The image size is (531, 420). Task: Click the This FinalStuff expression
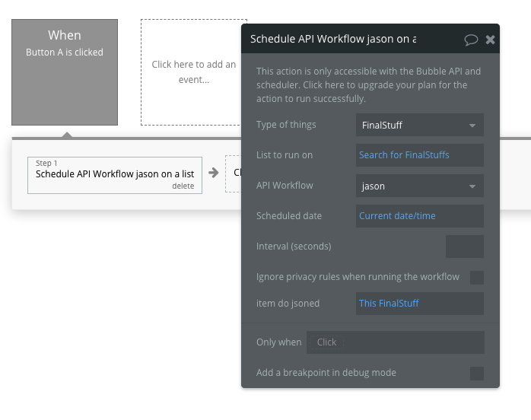coord(389,304)
